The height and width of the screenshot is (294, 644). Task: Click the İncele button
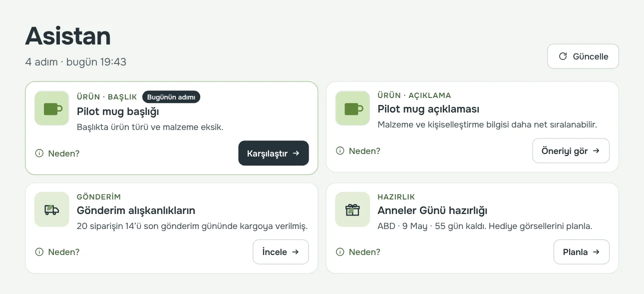[281, 252]
